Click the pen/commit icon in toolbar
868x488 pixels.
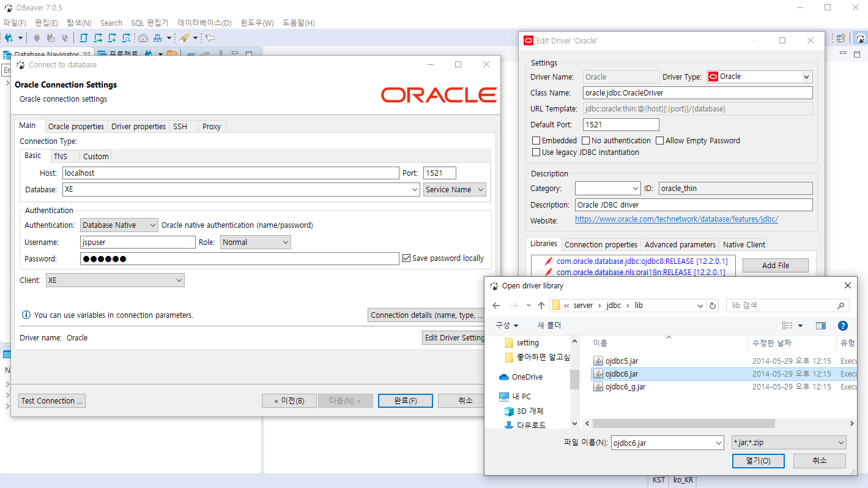coord(184,38)
